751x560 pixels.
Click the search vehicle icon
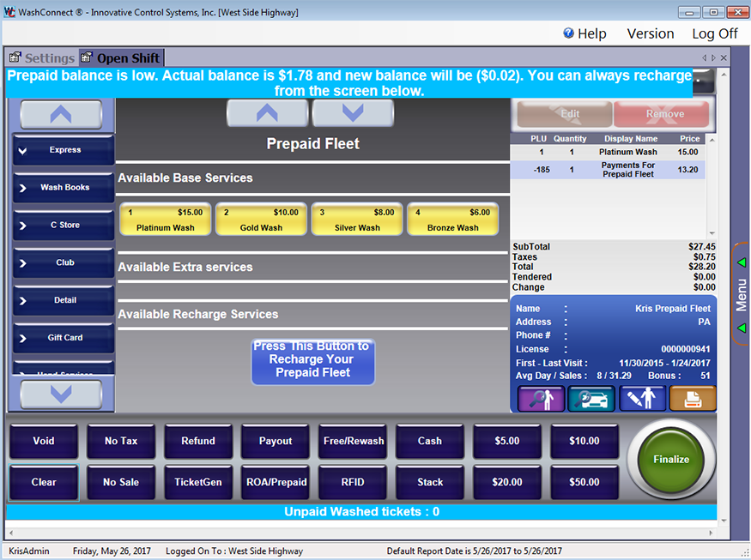click(x=591, y=399)
